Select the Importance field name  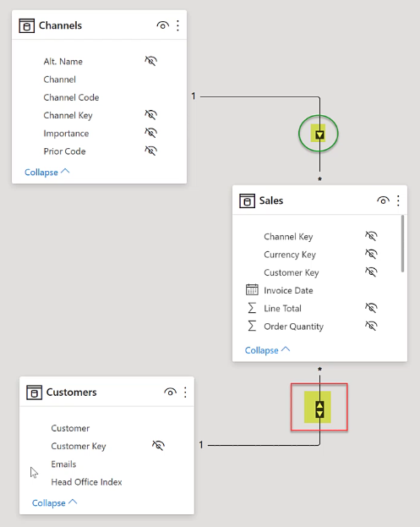(66, 134)
